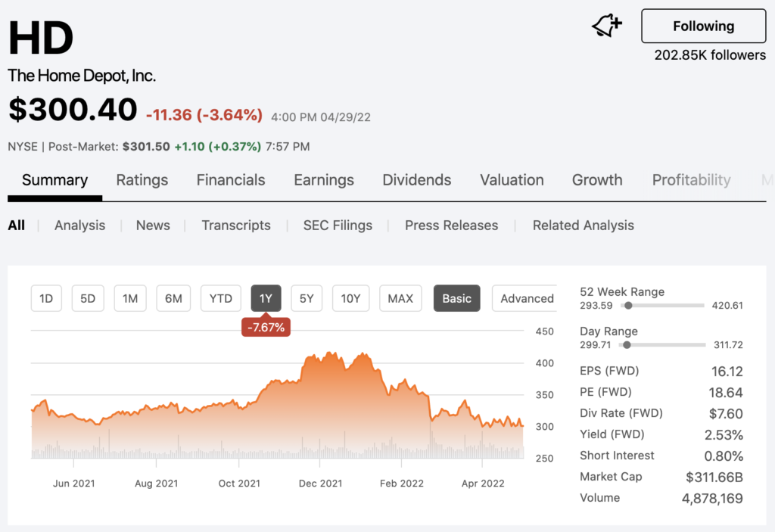
Task: Click the price alert bell icon
Action: click(606, 26)
